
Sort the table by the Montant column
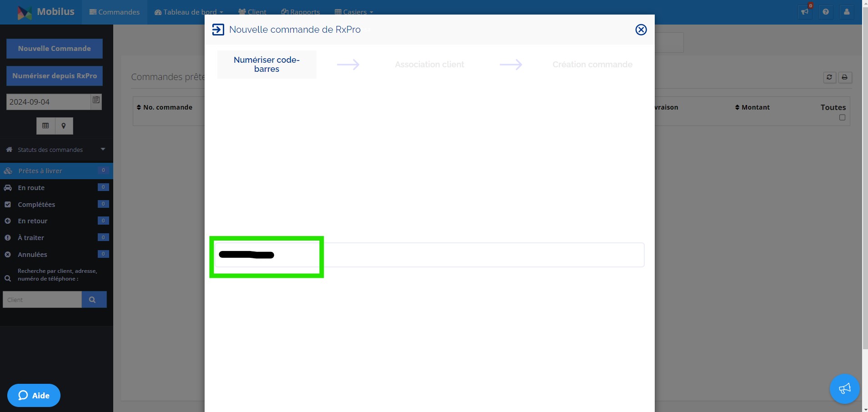point(753,107)
